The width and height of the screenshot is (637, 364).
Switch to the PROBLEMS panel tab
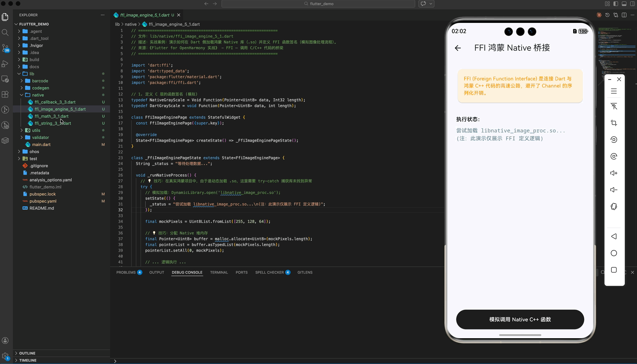coord(126,272)
